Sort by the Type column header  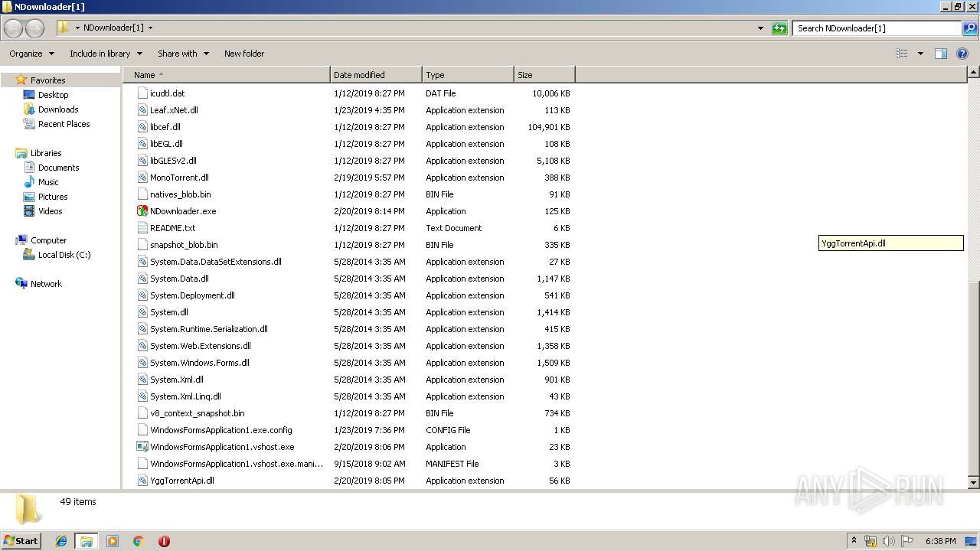[468, 75]
